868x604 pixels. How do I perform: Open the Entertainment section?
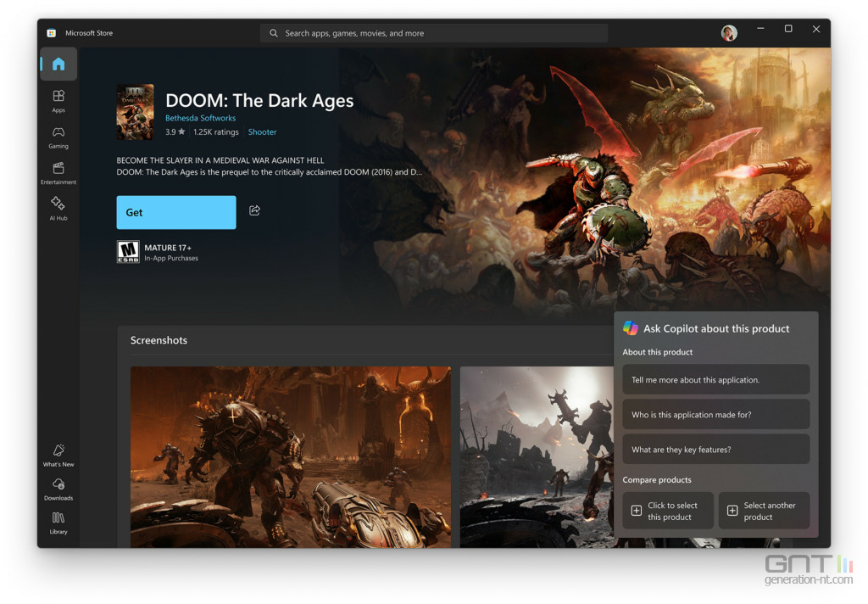pos(58,173)
